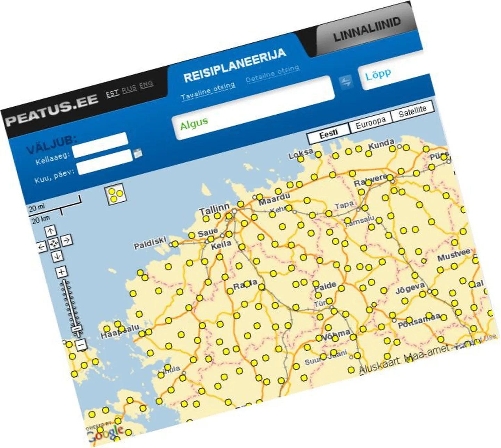Click the Saue label on map
This screenshot has width=501, height=448.
coord(208,232)
